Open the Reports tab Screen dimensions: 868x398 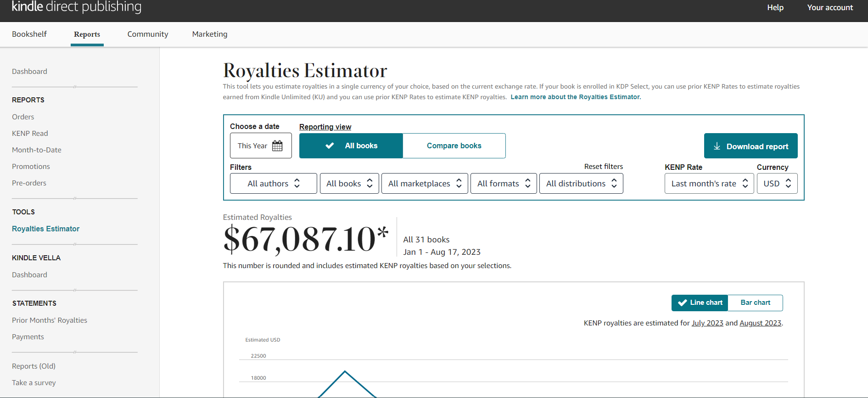[x=87, y=34]
